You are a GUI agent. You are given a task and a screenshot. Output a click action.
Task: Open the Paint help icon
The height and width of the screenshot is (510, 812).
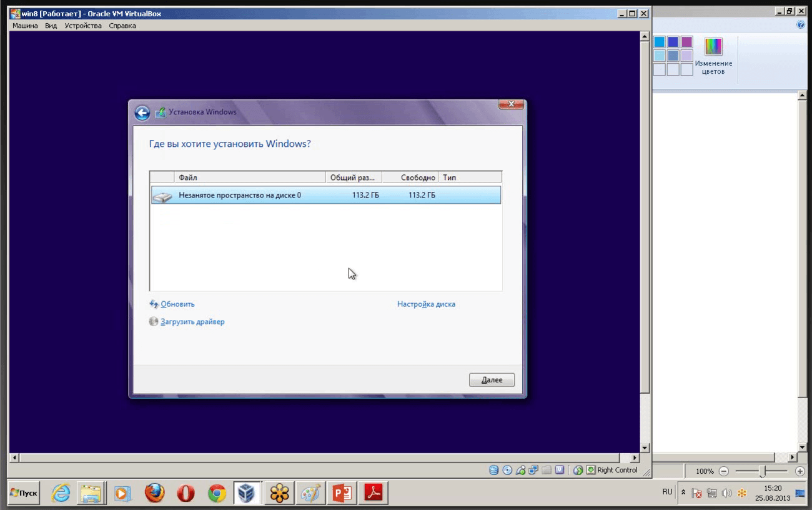coord(801,25)
